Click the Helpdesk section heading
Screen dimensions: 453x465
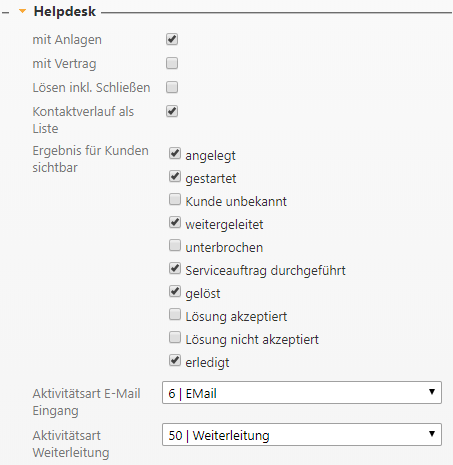(65, 12)
